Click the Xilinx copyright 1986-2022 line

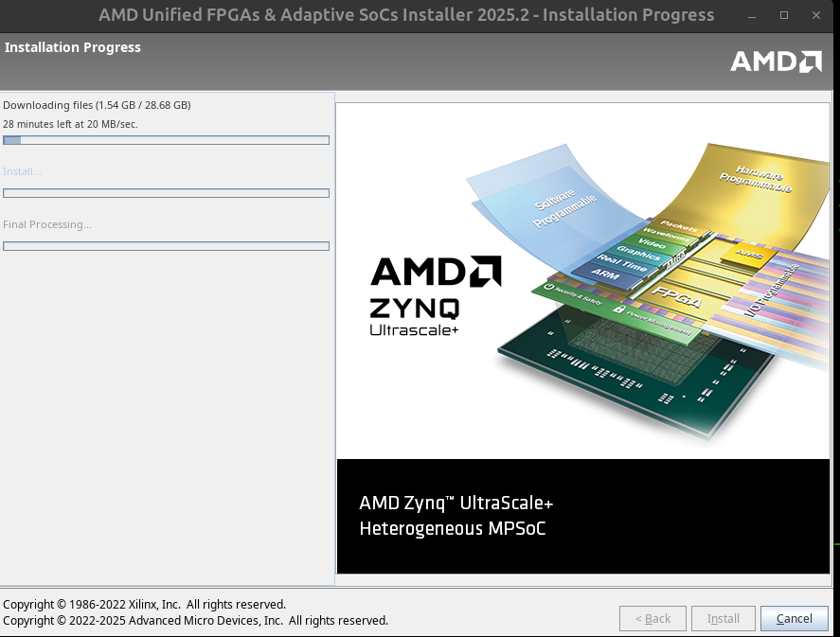click(x=144, y=605)
